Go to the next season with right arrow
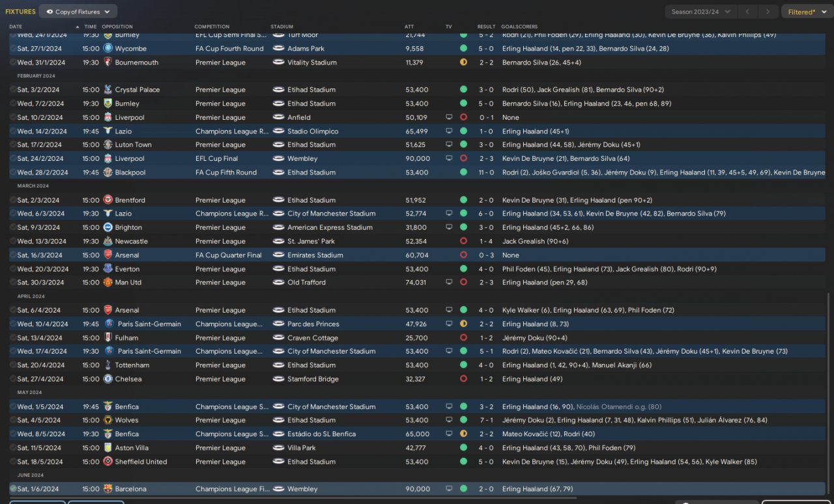The height and width of the screenshot is (504, 834). (769, 12)
